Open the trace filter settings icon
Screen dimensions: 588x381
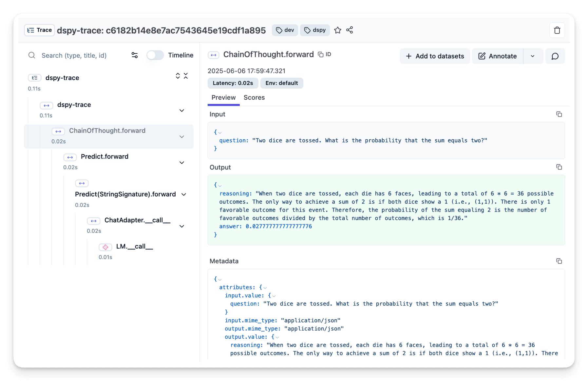135,55
